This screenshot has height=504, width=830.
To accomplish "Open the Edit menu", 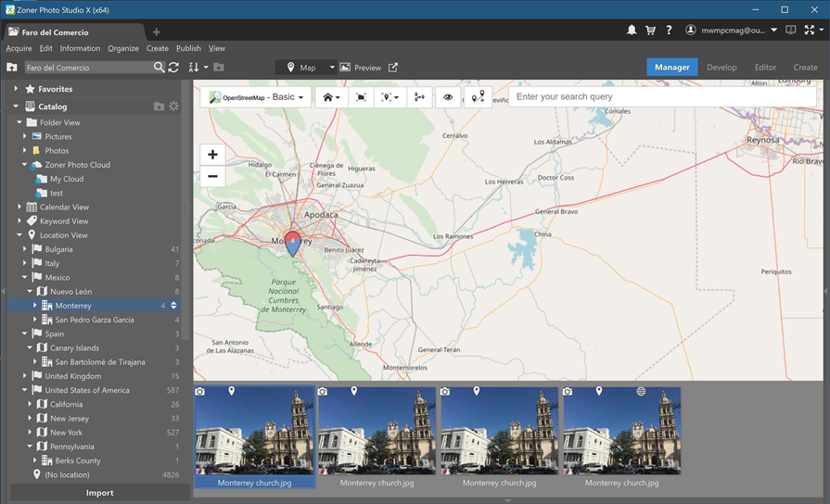I will coord(46,48).
